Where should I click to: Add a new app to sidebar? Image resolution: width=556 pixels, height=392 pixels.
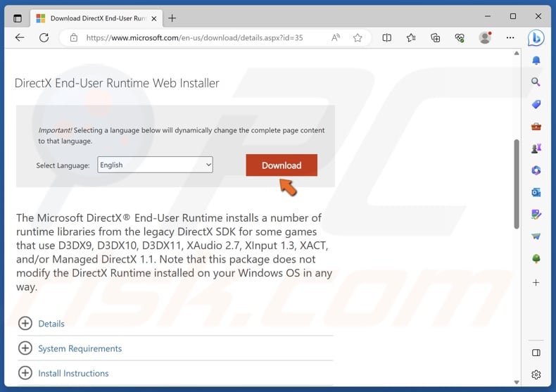tap(536, 282)
